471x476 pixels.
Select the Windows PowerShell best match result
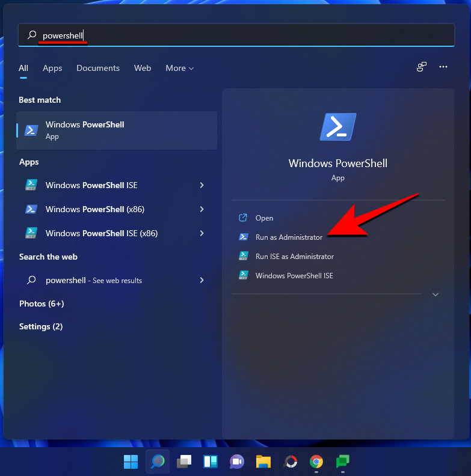[117, 130]
